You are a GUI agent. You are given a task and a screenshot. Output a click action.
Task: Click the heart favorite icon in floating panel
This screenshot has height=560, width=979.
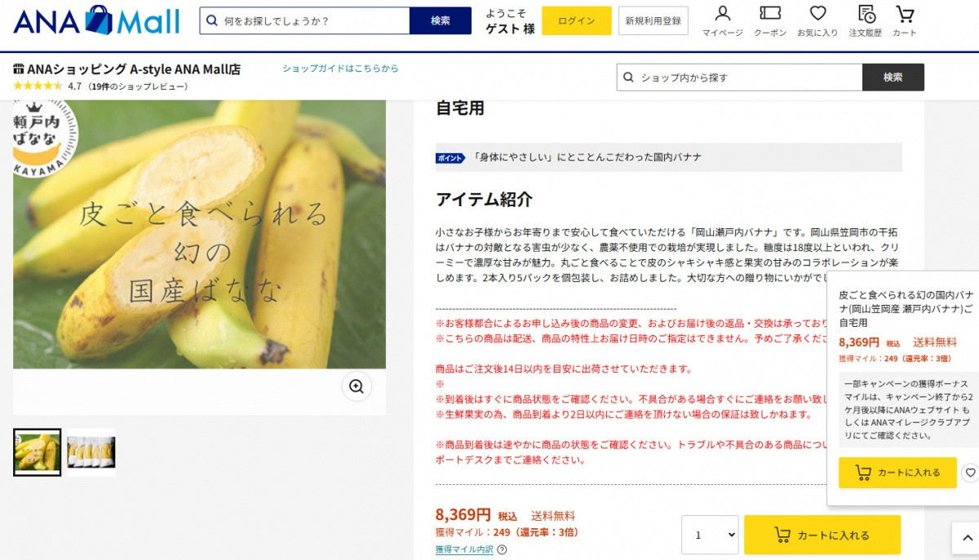click(x=969, y=473)
